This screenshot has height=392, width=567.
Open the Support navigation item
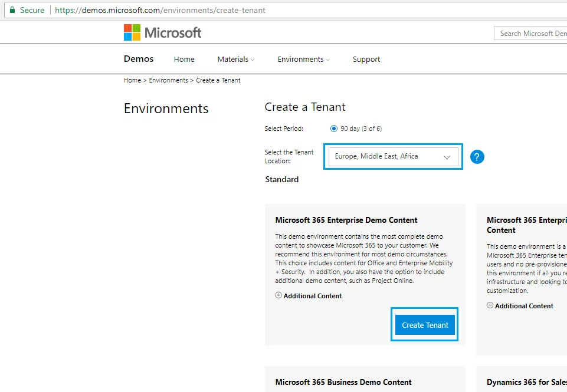[366, 60]
